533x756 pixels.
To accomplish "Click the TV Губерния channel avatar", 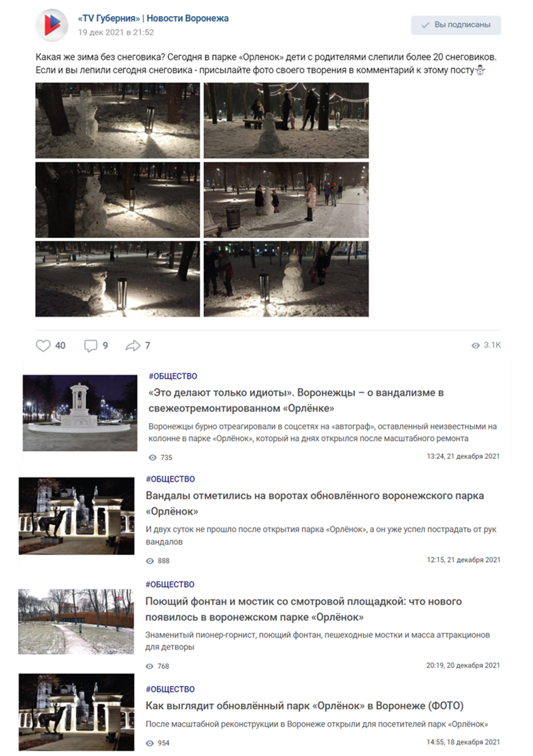I will click(x=51, y=25).
